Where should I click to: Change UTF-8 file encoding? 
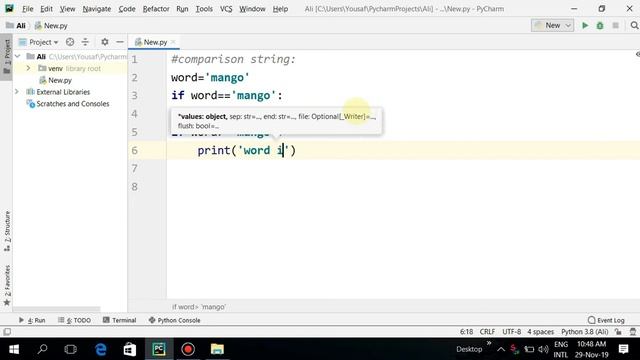click(x=511, y=332)
